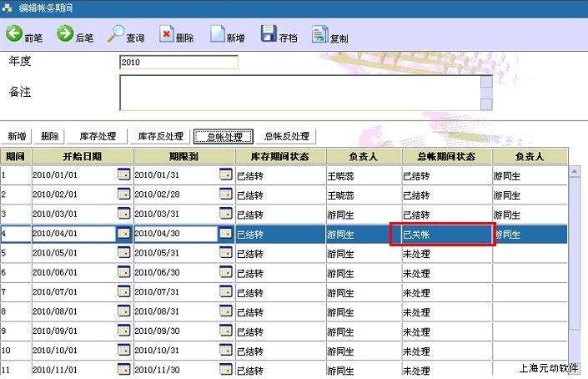Click the 新增 blank page toolbar icon
This screenshot has height=379, width=588.
tap(216, 34)
